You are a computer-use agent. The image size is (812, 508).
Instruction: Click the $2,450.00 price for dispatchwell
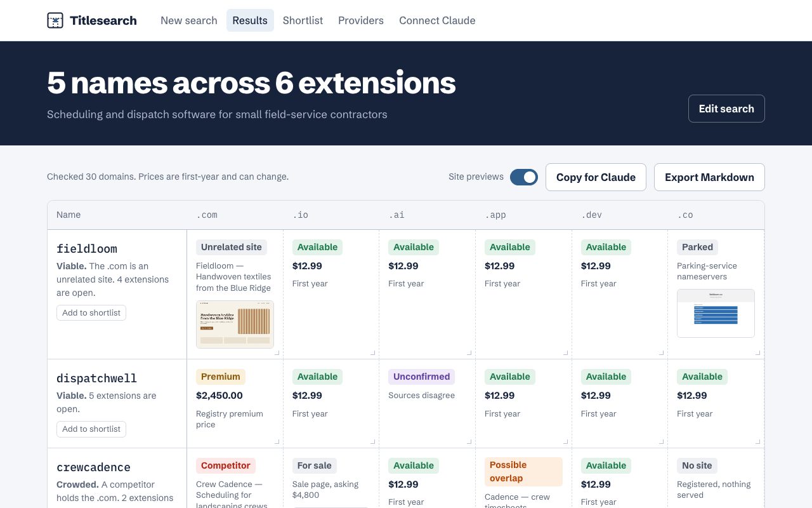click(219, 395)
